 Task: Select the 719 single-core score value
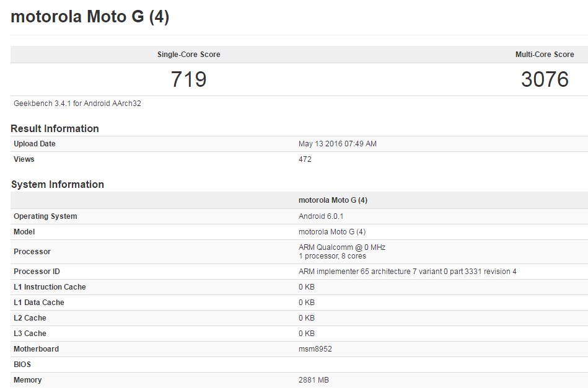tap(188, 79)
